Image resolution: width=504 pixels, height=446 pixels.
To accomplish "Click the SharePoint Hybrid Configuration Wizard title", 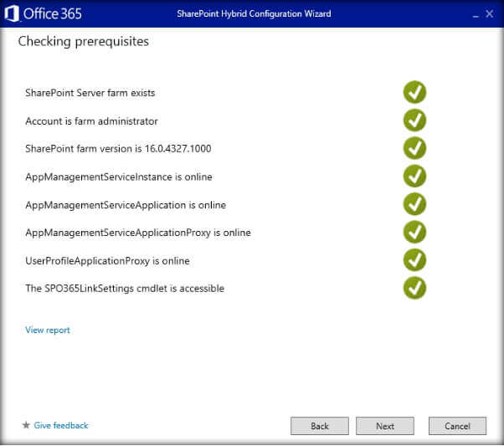I will [254, 14].
